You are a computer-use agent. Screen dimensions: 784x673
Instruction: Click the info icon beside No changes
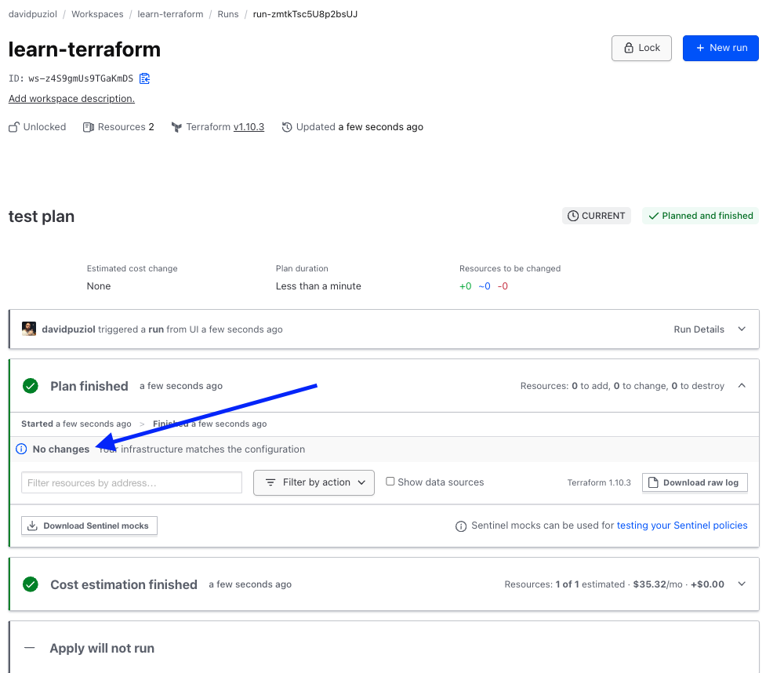point(21,449)
